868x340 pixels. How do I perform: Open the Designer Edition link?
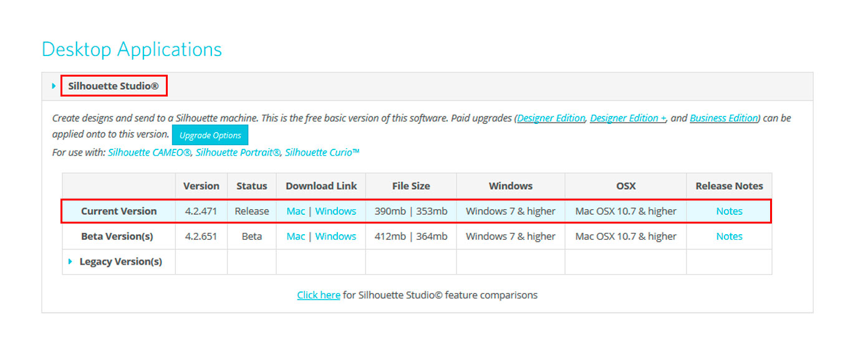point(551,118)
